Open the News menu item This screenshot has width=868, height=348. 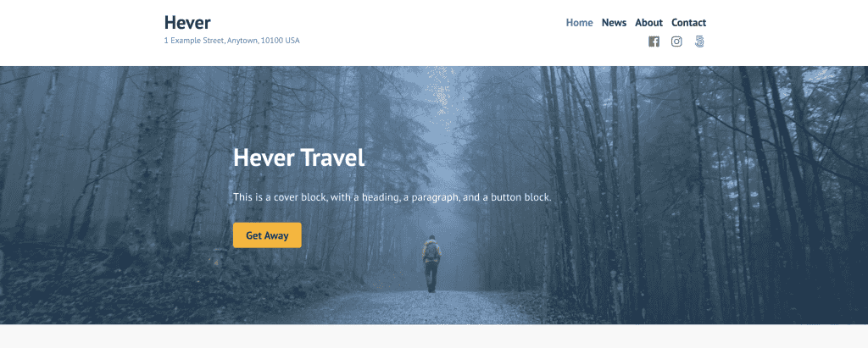pos(614,23)
